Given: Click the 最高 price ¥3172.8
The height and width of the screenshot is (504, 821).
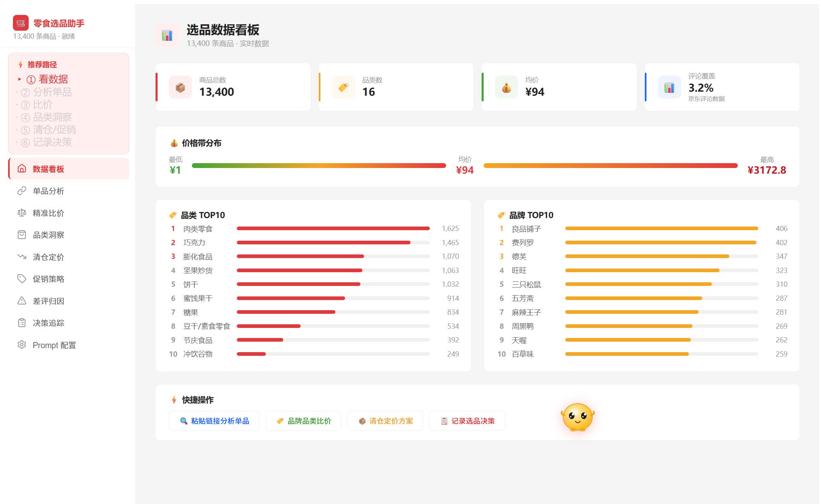Looking at the screenshot, I should tap(767, 170).
